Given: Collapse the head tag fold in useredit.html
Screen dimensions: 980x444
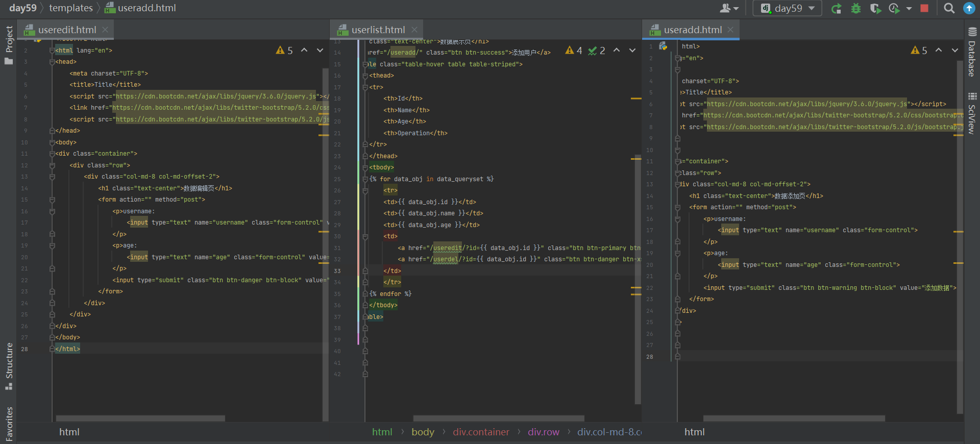Looking at the screenshot, I should [52, 62].
